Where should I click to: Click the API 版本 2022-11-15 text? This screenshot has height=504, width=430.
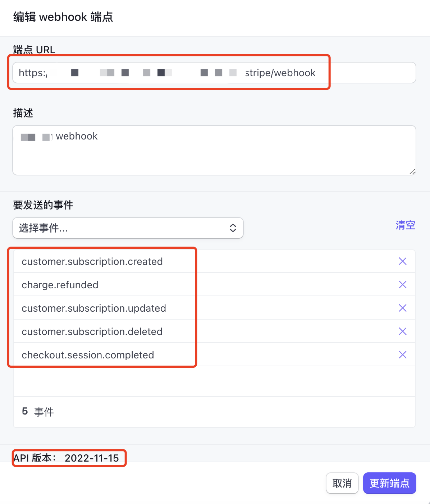click(66, 458)
